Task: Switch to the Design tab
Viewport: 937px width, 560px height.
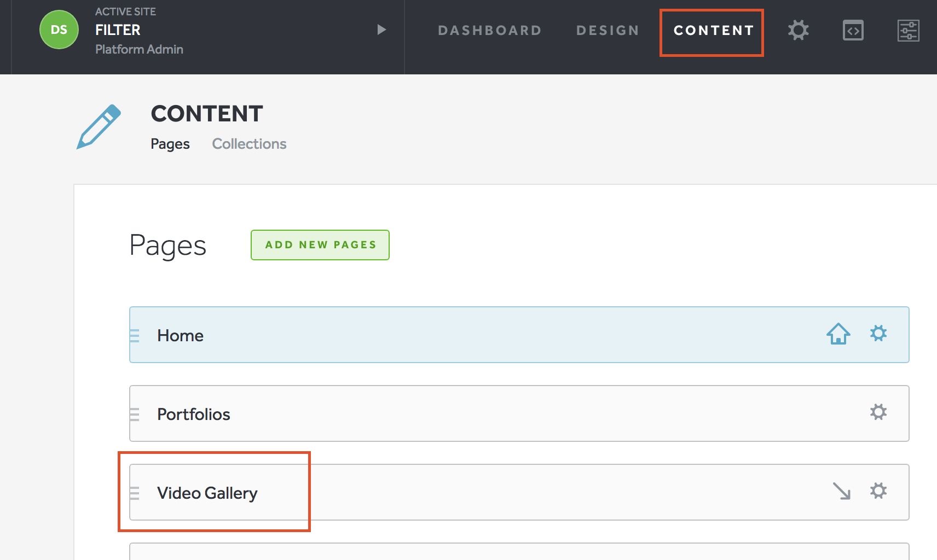Action: [608, 31]
